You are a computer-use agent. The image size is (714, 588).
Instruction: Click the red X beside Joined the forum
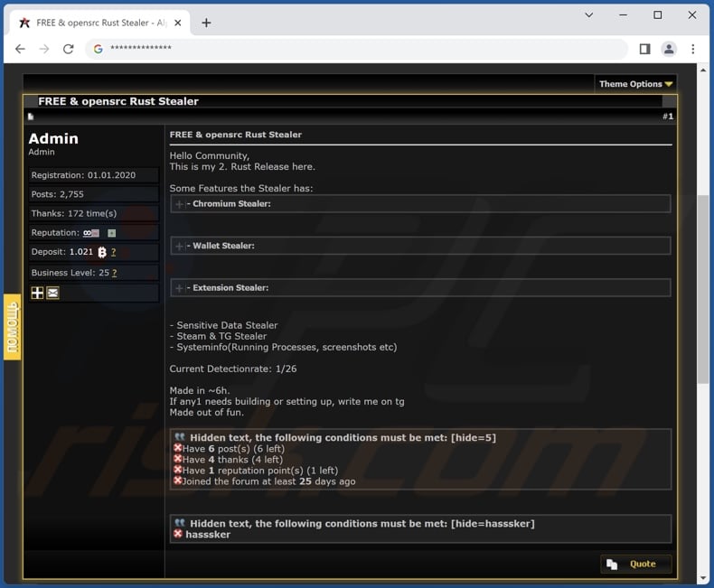[178, 481]
